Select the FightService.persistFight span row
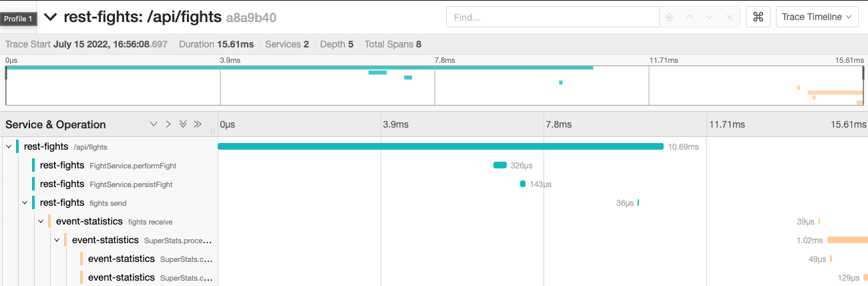The image size is (868, 286). click(132, 184)
